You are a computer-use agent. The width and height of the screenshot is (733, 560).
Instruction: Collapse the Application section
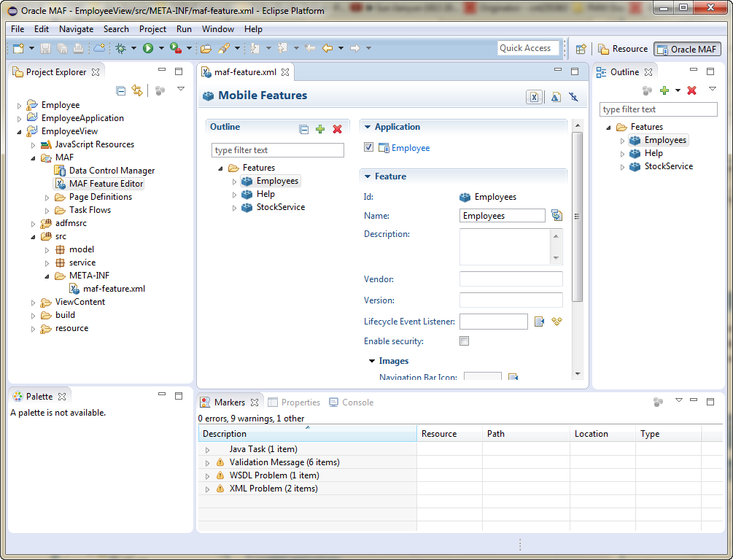tap(368, 127)
